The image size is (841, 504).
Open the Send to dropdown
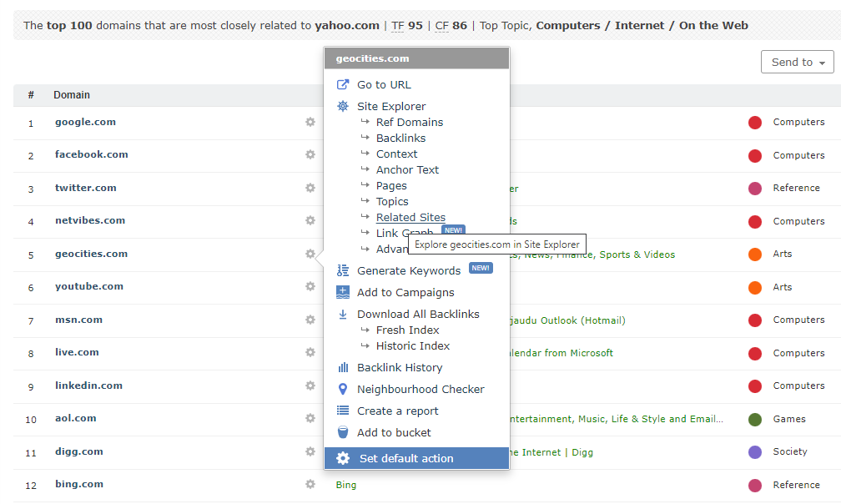coord(797,62)
